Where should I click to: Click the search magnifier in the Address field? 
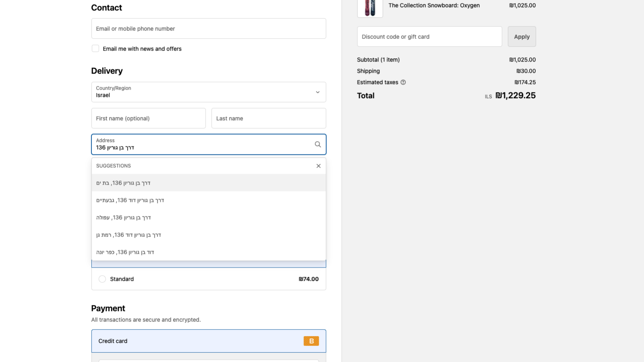(x=318, y=144)
